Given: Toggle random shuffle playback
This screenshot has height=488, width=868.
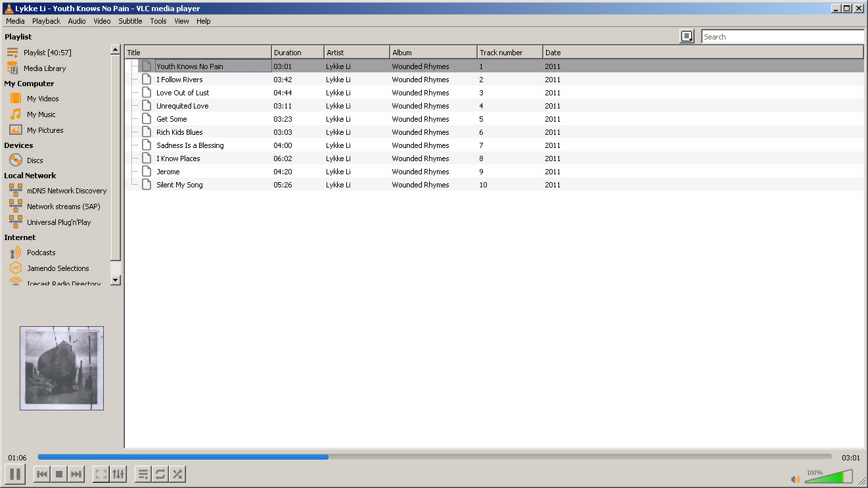Looking at the screenshot, I should (177, 474).
